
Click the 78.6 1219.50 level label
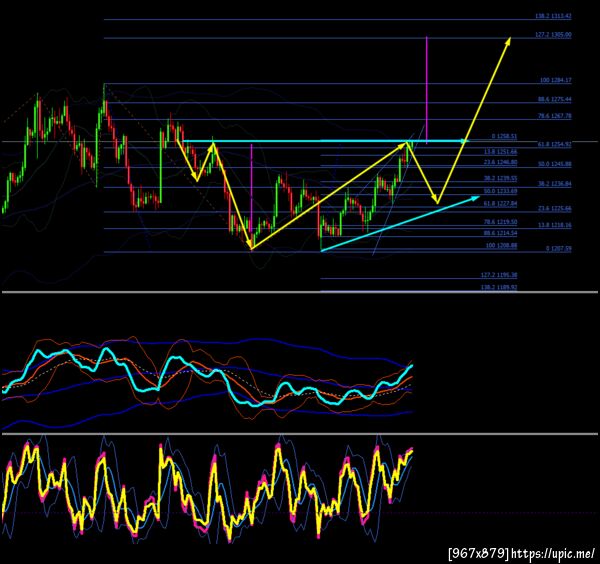pyautogui.click(x=501, y=222)
